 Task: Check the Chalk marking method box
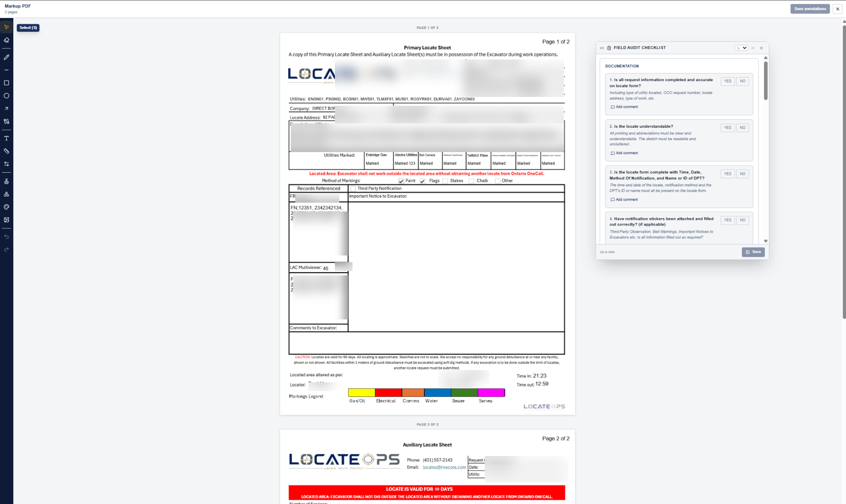click(471, 181)
